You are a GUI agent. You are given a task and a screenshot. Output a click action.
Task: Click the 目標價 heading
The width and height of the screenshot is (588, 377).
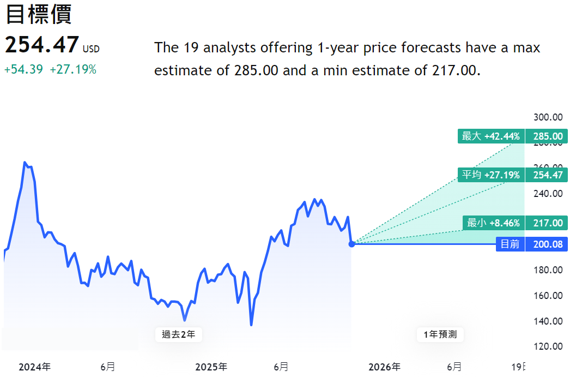[x=38, y=15]
